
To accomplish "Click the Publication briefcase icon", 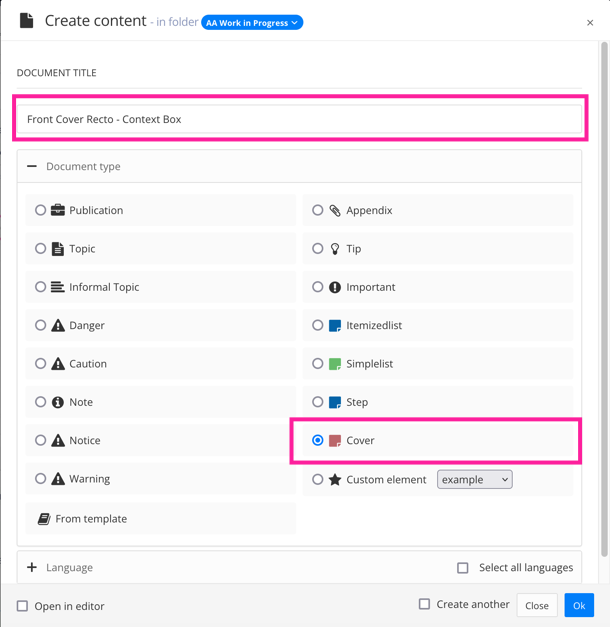I will click(58, 210).
